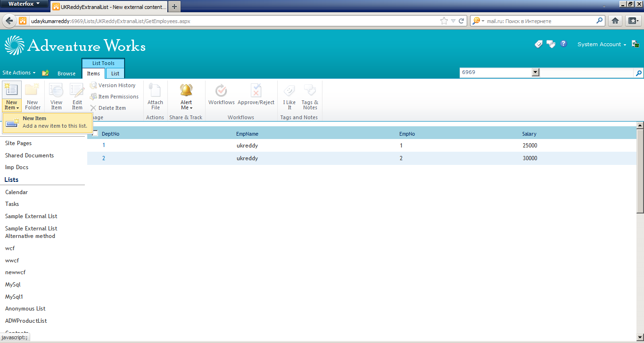644x343 pixels.
Task: Click the Attach File icon
Action: tap(155, 90)
